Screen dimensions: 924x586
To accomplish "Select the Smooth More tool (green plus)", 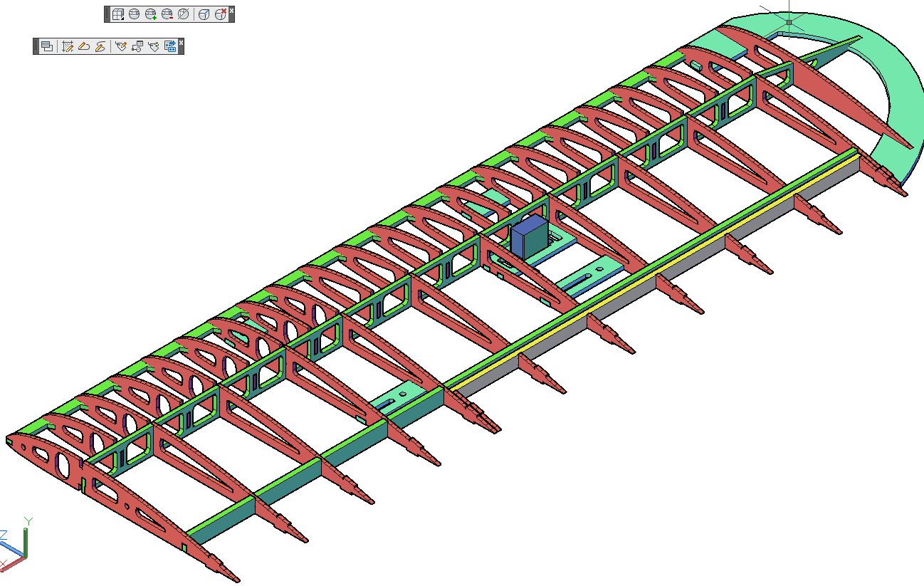I will click(150, 14).
